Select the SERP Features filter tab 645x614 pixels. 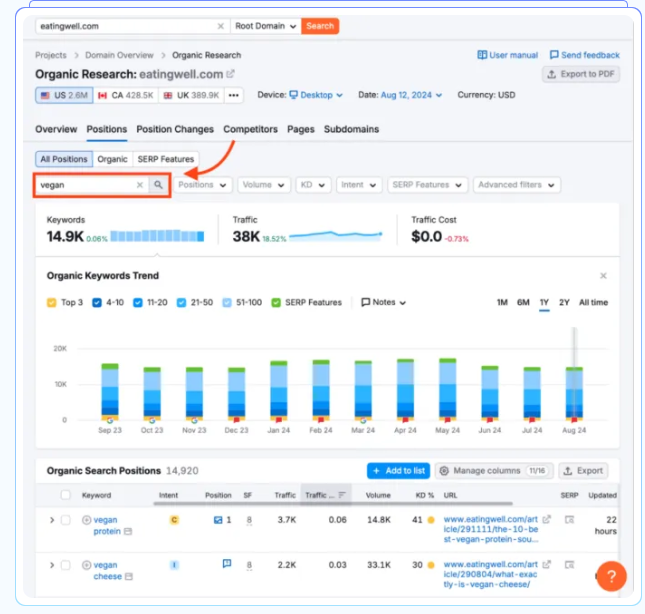165,159
